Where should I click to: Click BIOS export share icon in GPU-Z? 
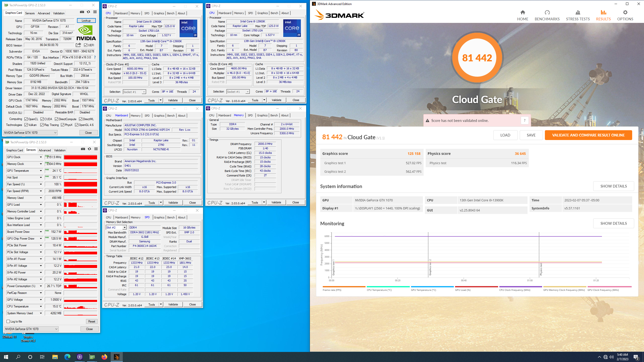pyautogui.click(x=78, y=45)
